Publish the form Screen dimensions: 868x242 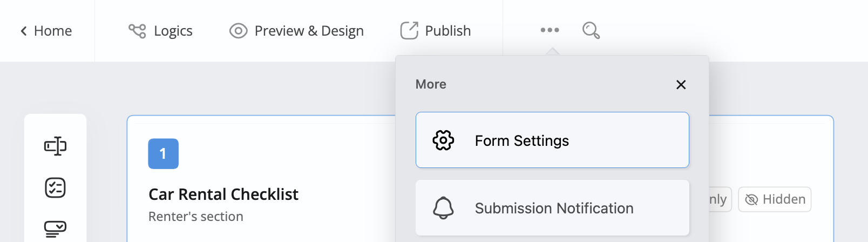point(436,31)
